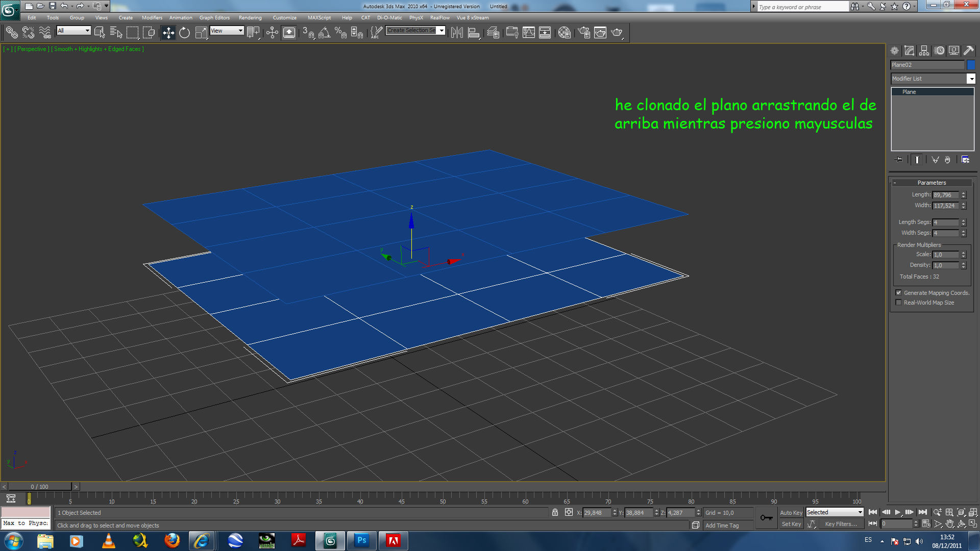This screenshot has width=980, height=551.
Task: Click the Key Filters button
Action: (x=841, y=524)
